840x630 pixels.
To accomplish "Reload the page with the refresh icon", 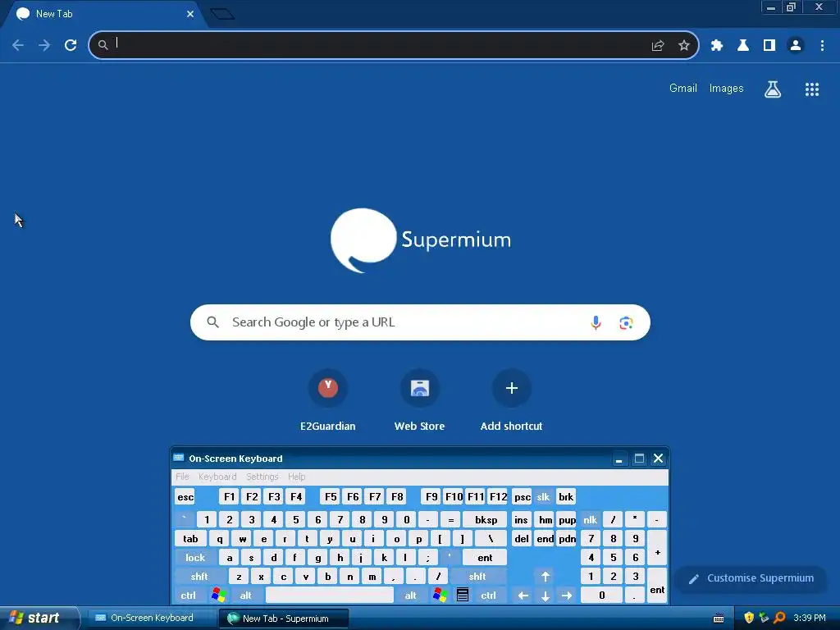I will (71, 45).
